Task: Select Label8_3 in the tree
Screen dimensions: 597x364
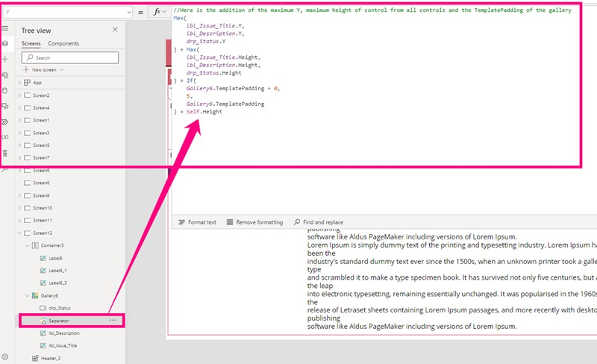Action: tap(57, 283)
